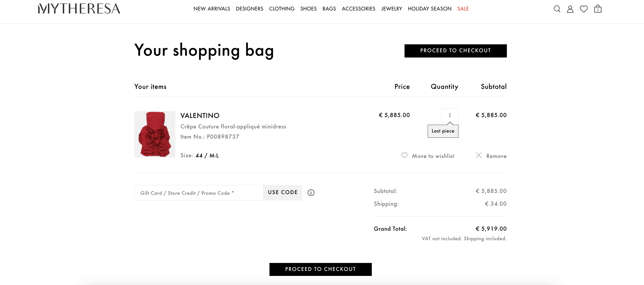Click the Valentino dress thumbnail image
Viewport: 644px width, 285px height.
coord(155,134)
